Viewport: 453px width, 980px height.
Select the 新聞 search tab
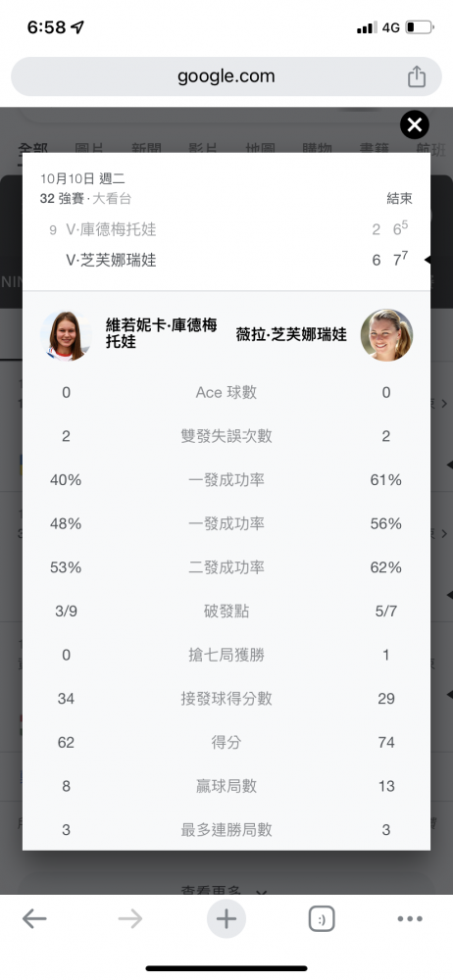click(x=146, y=149)
